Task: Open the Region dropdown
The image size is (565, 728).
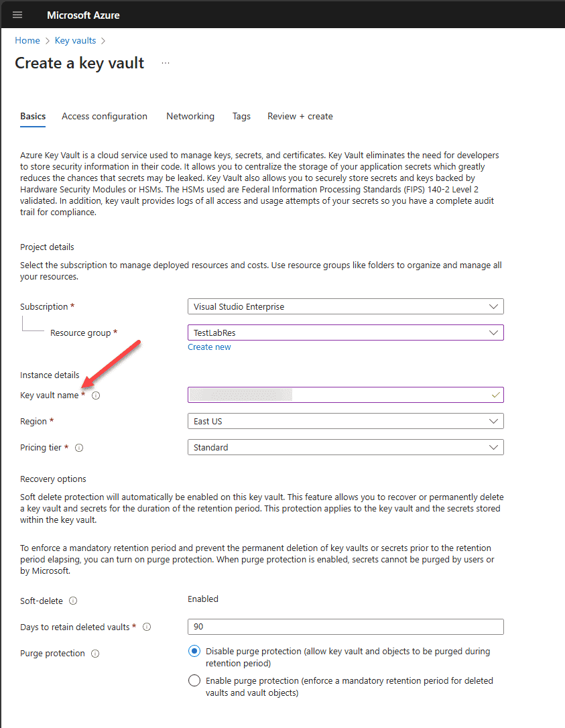Action: click(x=345, y=421)
